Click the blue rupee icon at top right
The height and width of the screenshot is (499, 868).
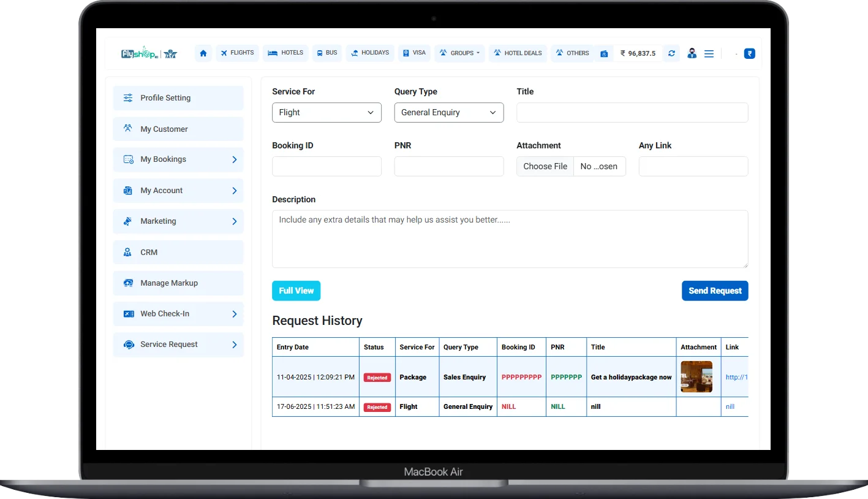point(749,53)
